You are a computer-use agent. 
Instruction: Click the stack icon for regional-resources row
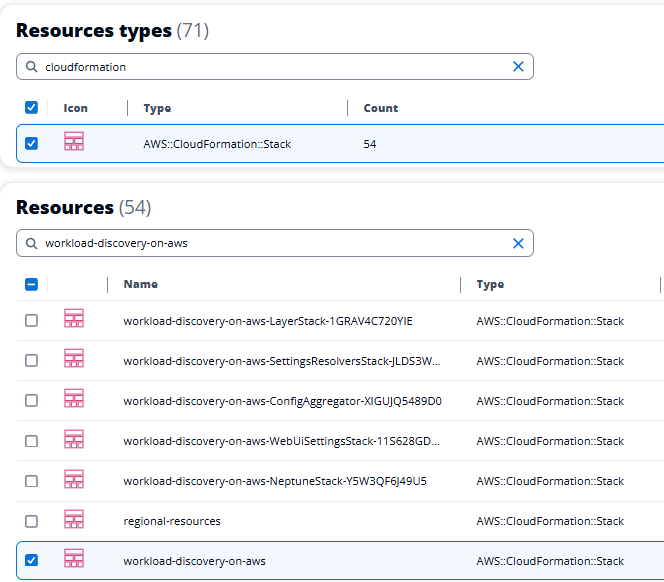tap(74, 519)
